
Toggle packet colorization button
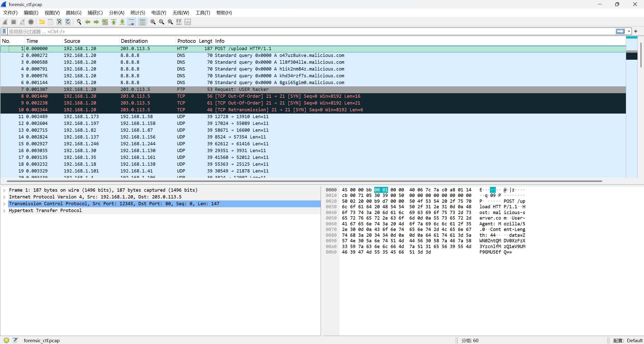[142, 22]
